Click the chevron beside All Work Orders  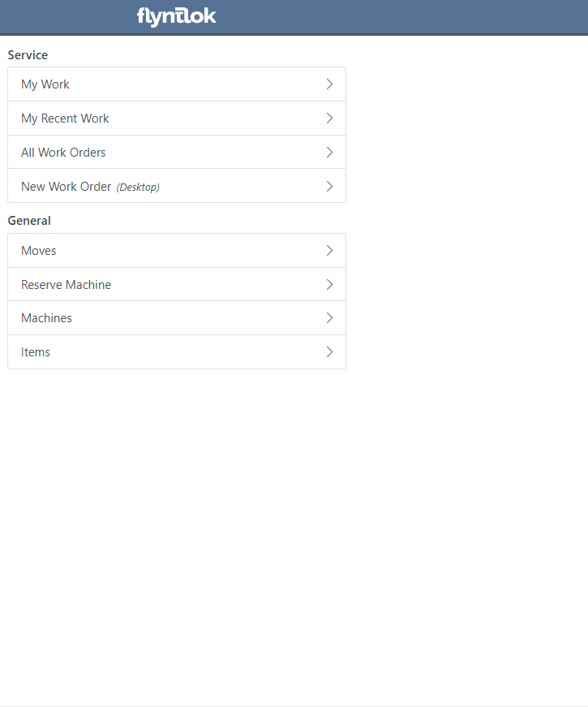tap(329, 152)
